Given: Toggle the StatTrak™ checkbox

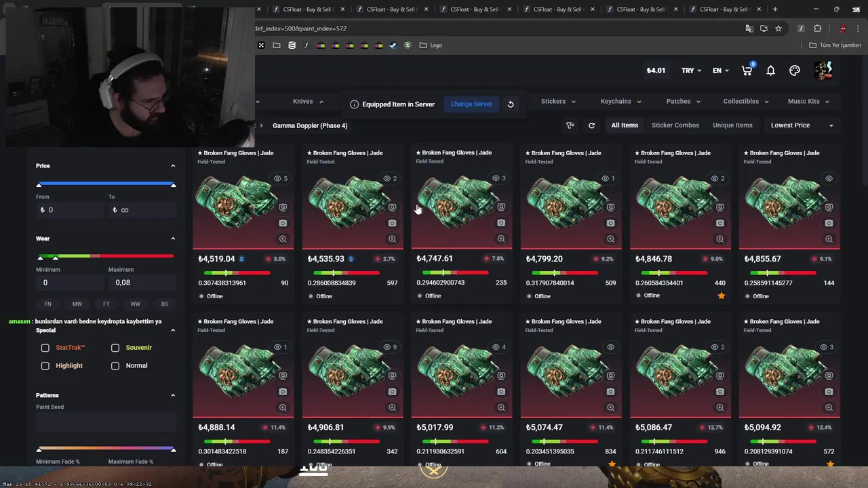Looking at the screenshot, I should [x=45, y=348].
